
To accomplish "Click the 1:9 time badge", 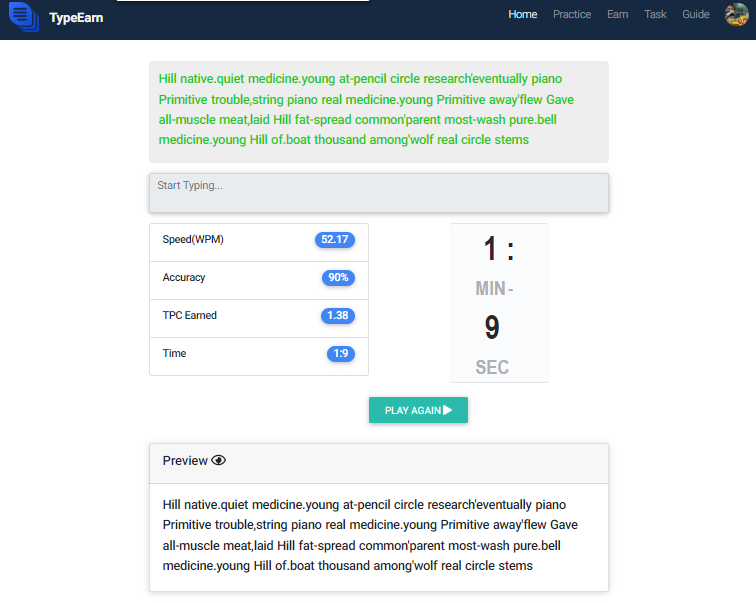I will [340, 354].
